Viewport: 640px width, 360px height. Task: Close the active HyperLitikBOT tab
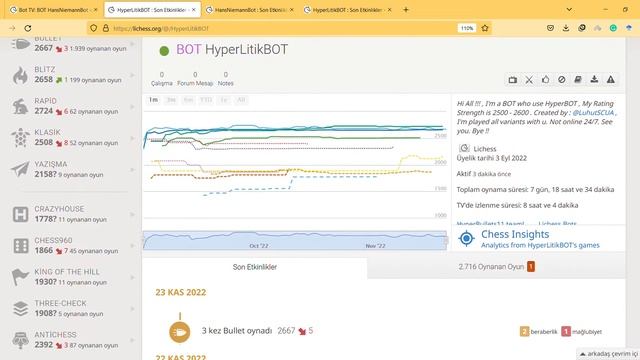tap(193, 10)
